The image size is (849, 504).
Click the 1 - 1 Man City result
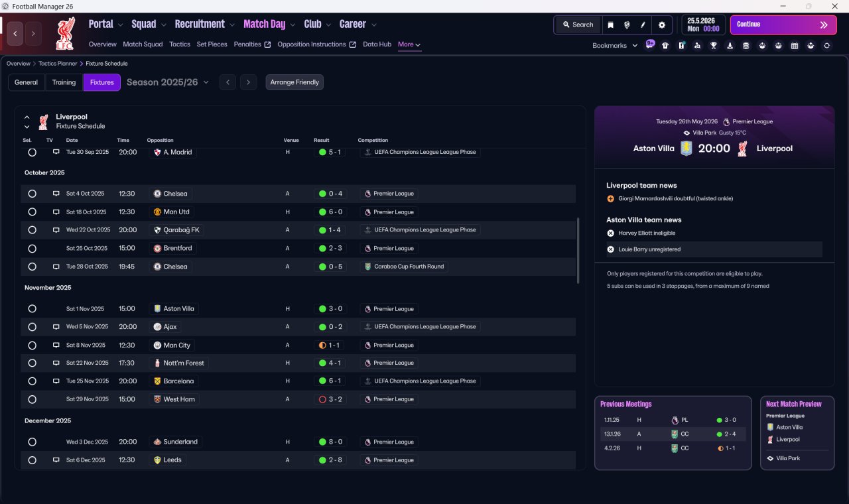click(x=330, y=346)
